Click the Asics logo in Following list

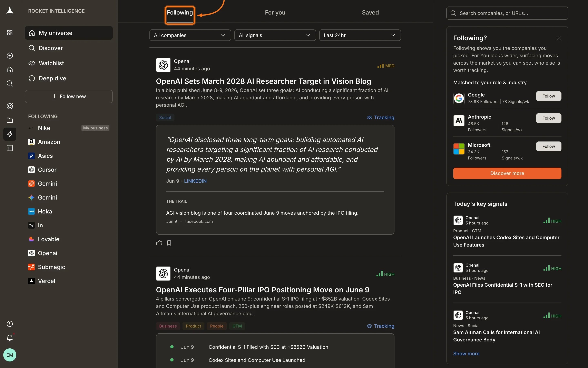tap(31, 156)
